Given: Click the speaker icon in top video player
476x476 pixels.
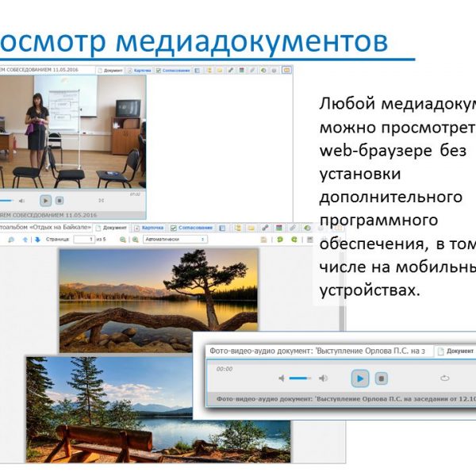Looking at the screenshot, I should [21, 201].
